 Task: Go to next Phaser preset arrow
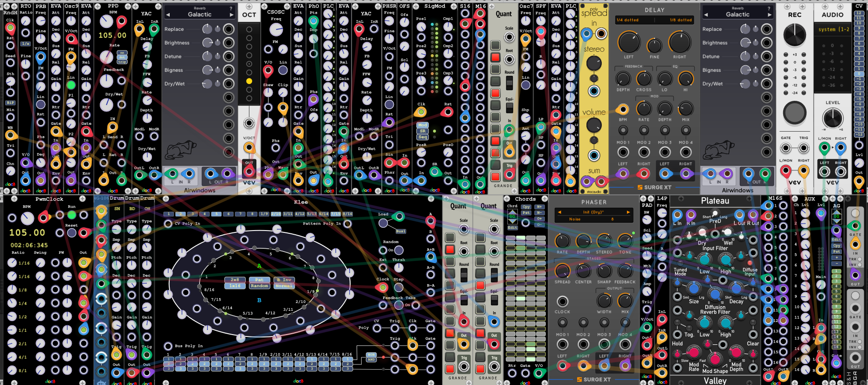click(x=628, y=212)
